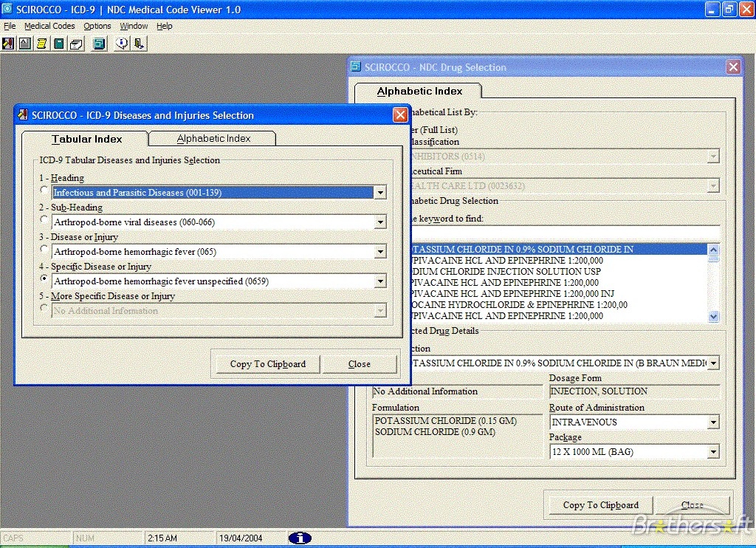Screen dimensions: 756x548
Task: Expand the Disease or Injury dropdown (065)
Action: (380, 251)
